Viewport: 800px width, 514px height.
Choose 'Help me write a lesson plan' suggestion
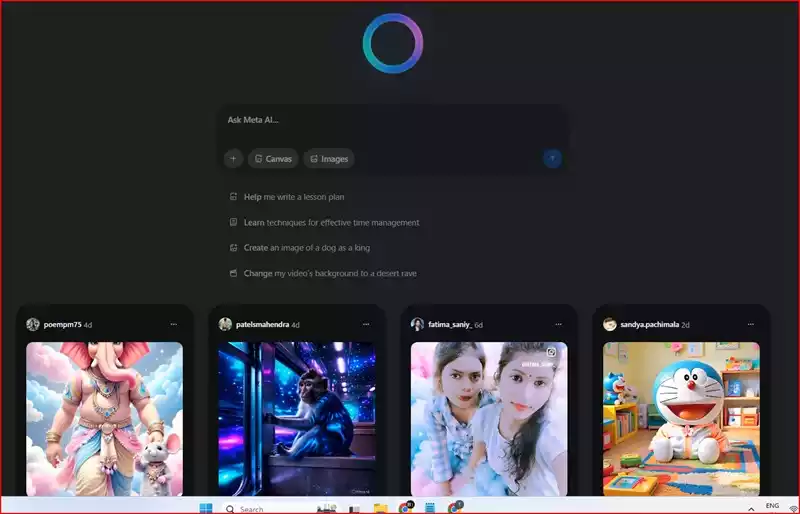pyautogui.click(x=294, y=197)
